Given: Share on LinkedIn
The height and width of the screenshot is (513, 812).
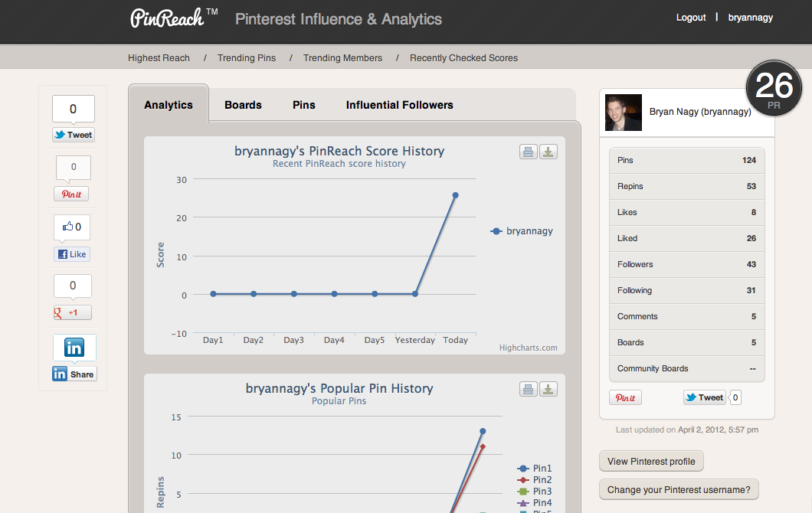Looking at the screenshot, I should [74, 374].
